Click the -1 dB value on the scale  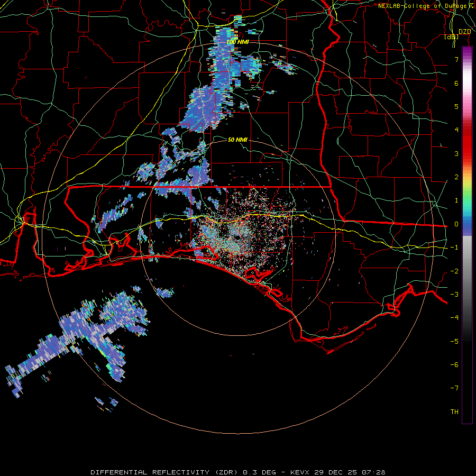click(454, 248)
